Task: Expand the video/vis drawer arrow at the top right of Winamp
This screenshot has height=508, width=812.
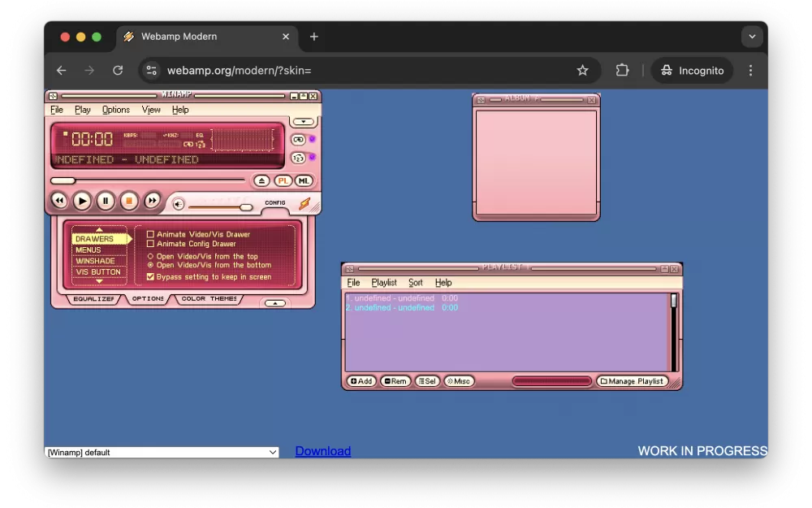Action: (304, 122)
